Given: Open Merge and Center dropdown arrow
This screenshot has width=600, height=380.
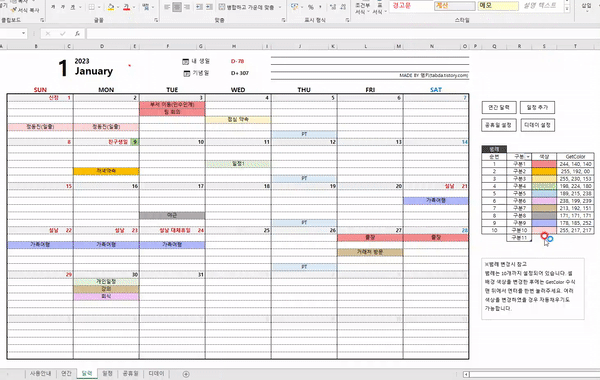Looking at the screenshot, I should pyautogui.click(x=280, y=7).
